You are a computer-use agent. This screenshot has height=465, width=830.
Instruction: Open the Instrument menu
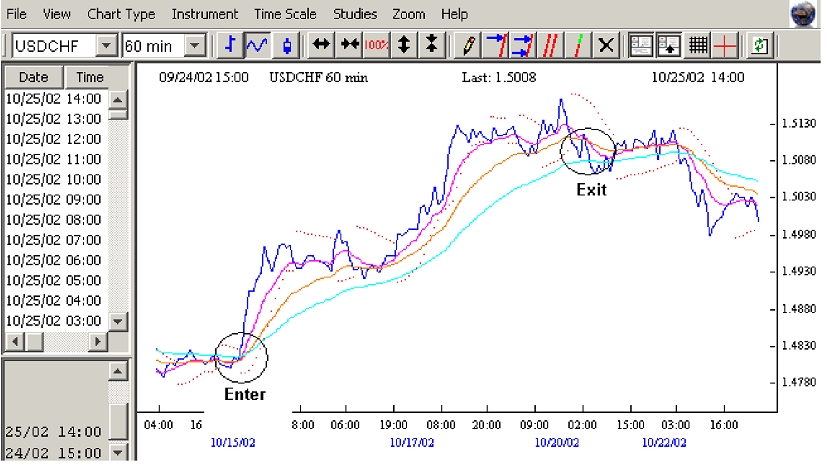[x=205, y=14]
